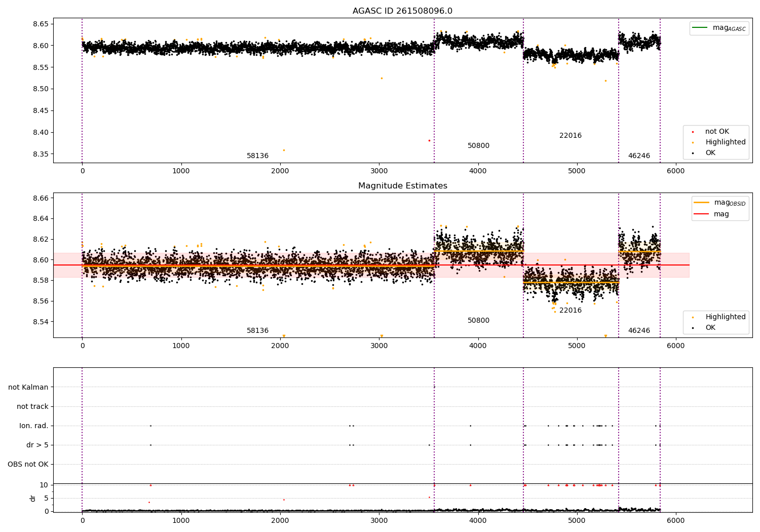Click the green mag_AGASC legend line sample
This screenshot has width=760, height=532.
[x=700, y=27]
